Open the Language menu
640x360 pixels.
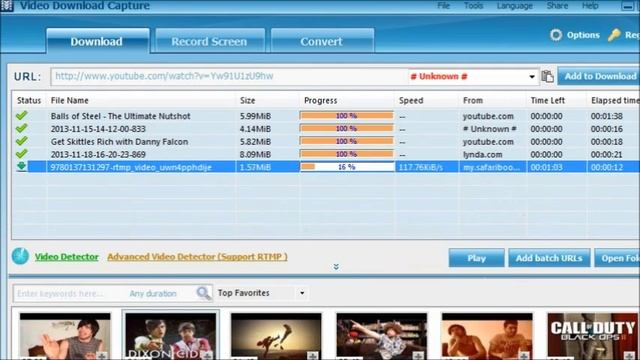click(x=514, y=6)
